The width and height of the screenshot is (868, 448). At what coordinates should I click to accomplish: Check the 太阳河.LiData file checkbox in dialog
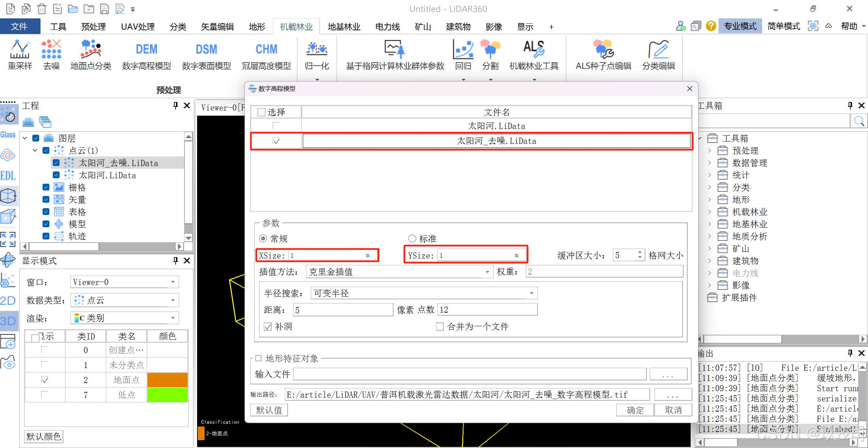(x=276, y=126)
